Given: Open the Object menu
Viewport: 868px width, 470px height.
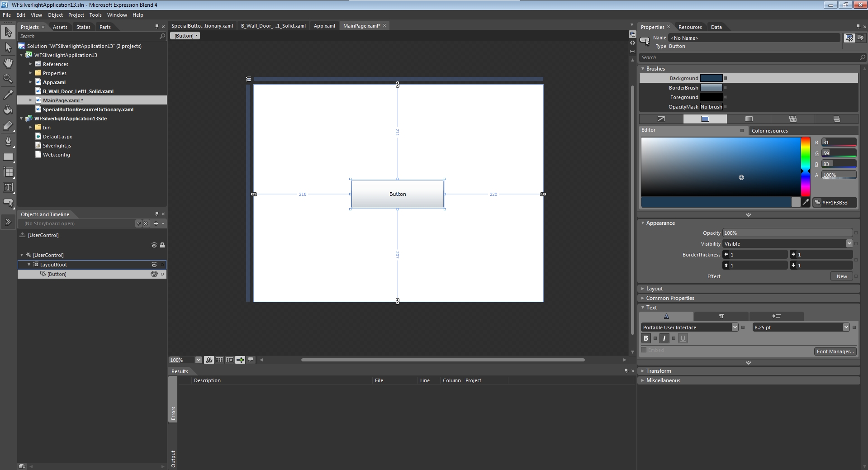Looking at the screenshot, I should 55,15.
